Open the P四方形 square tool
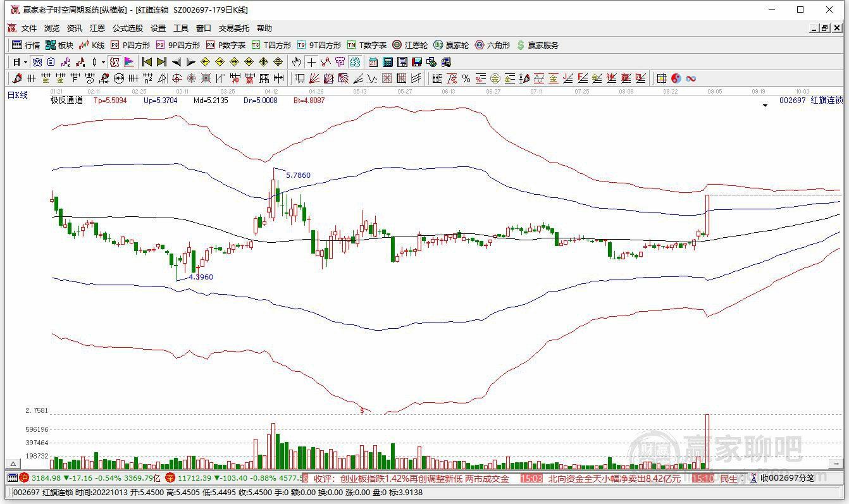 (x=130, y=45)
